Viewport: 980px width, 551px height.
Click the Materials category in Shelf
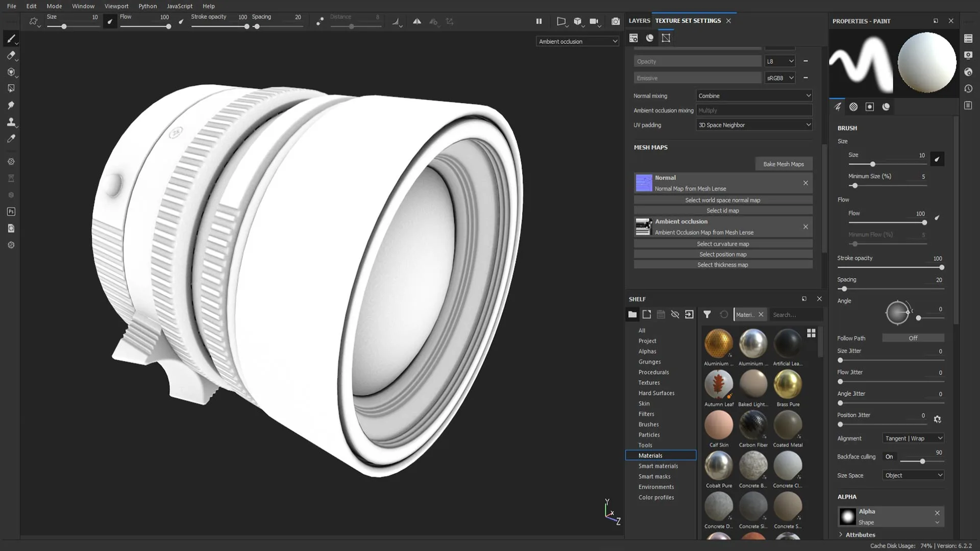[650, 455]
